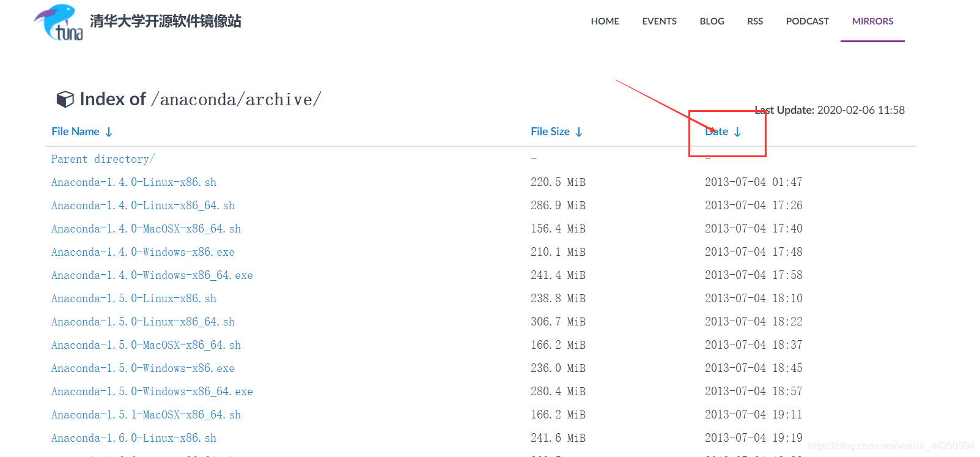Download Anaconda-1.6.0-Linux-x86.sh
Viewport: 980px width, 457px height.
point(134,438)
